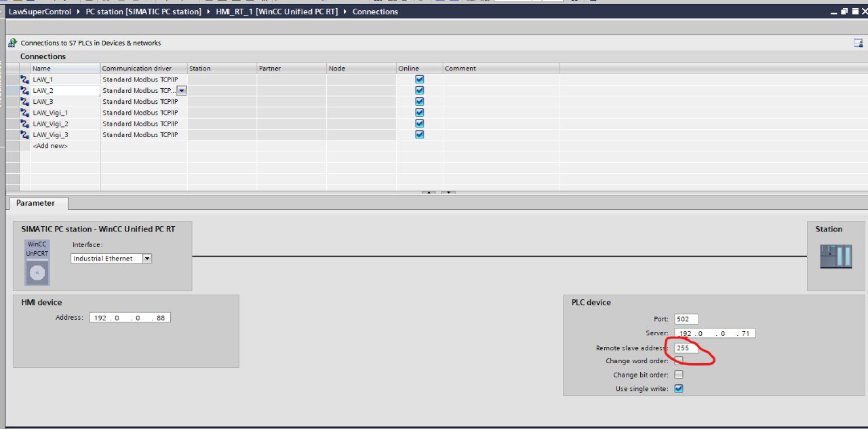Click the driver cell for LAW_Vigi_1

144,113
